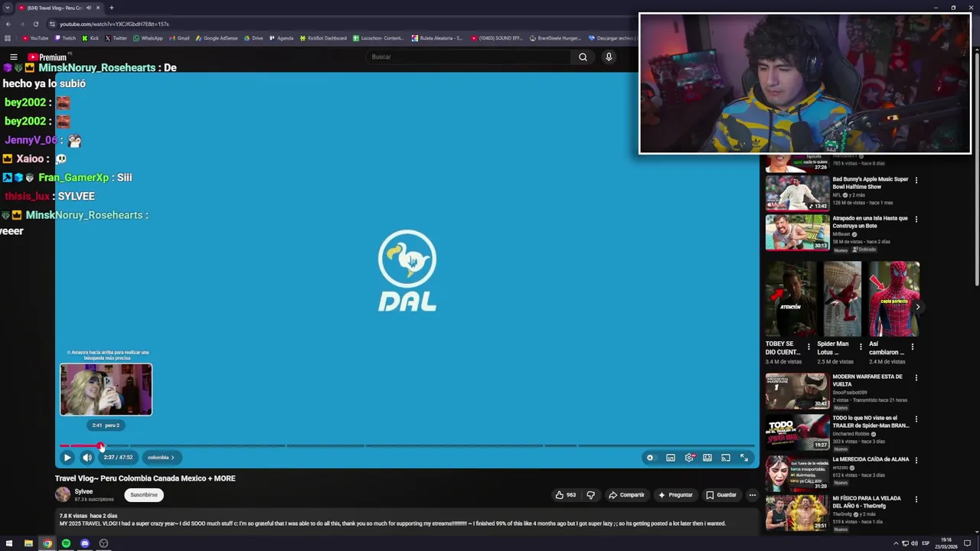Viewport: 980px width, 551px height.
Task: Mute the tab audio speaker icon
Action: tap(89, 8)
